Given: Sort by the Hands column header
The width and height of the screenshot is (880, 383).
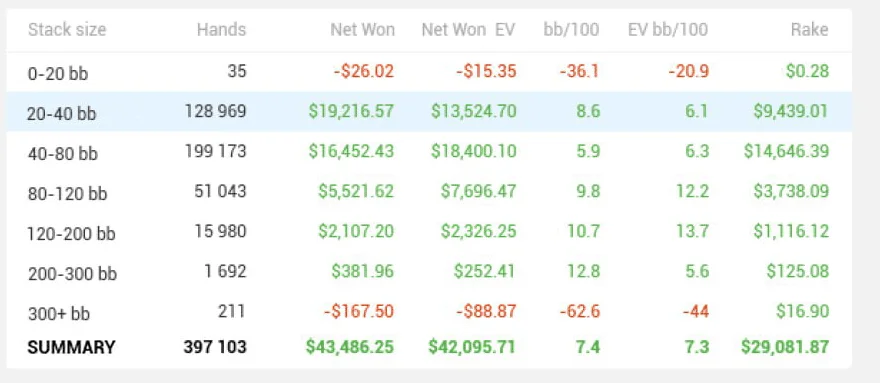Looking at the screenshot, I should 221,30.
